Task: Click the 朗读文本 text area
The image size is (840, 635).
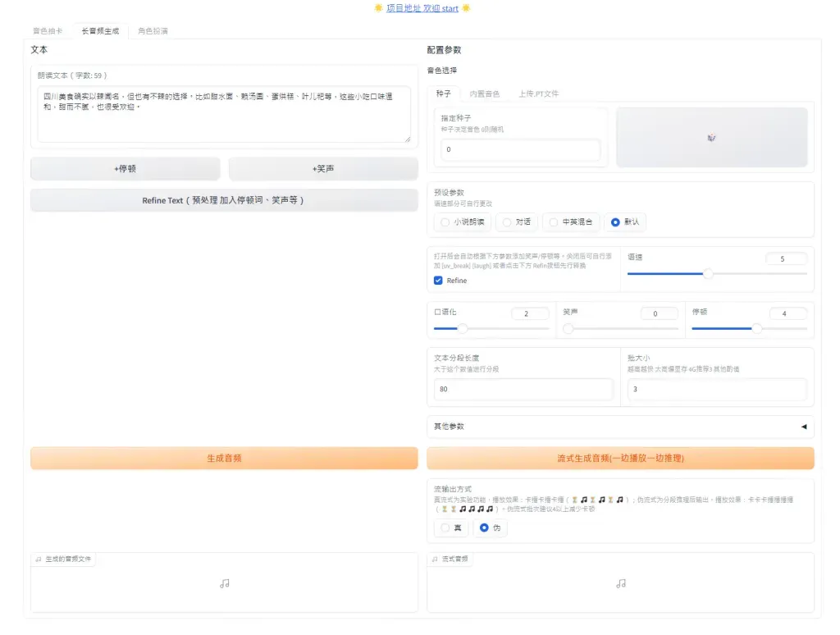Action: (x=224, y=114)
